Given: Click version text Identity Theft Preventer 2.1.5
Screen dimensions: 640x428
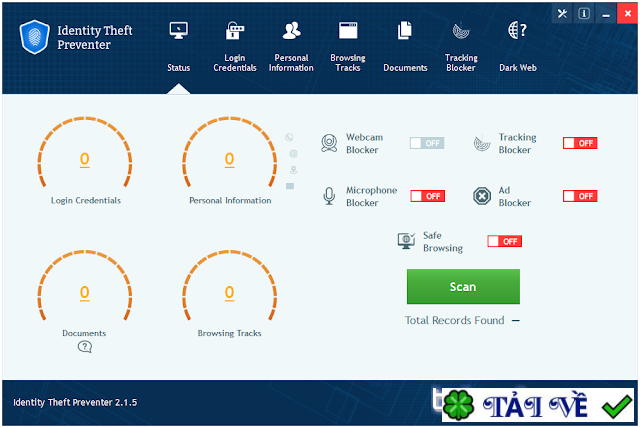Looking at the screenshot, I should (75, 402).
